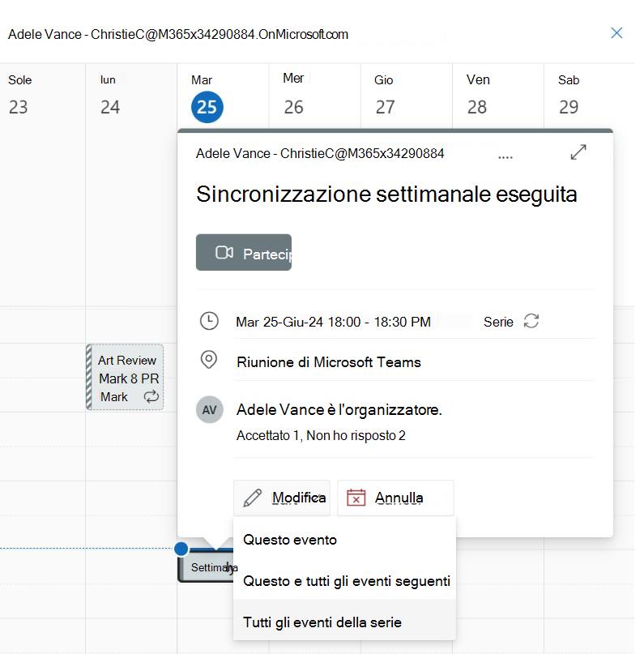The height and width of the screenshot is (654, 644).
Task: Select Sab 29 day header
Action: coord(569,96)
